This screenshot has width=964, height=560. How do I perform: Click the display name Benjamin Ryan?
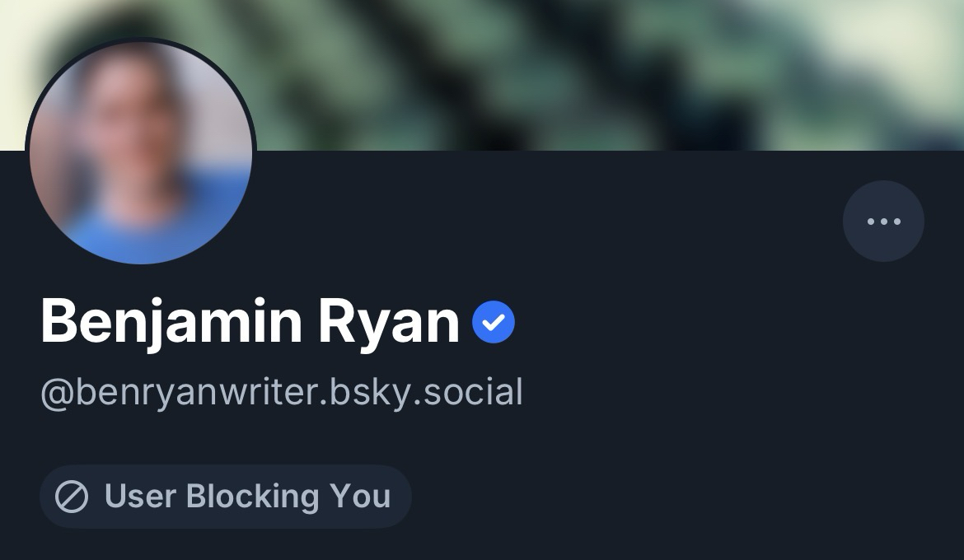pyautogui.click(x=250, y=322)
